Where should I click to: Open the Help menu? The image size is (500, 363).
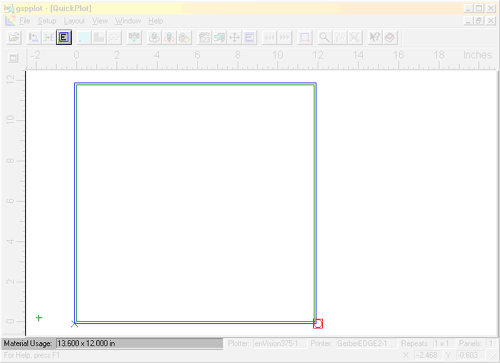coord(156,21)
